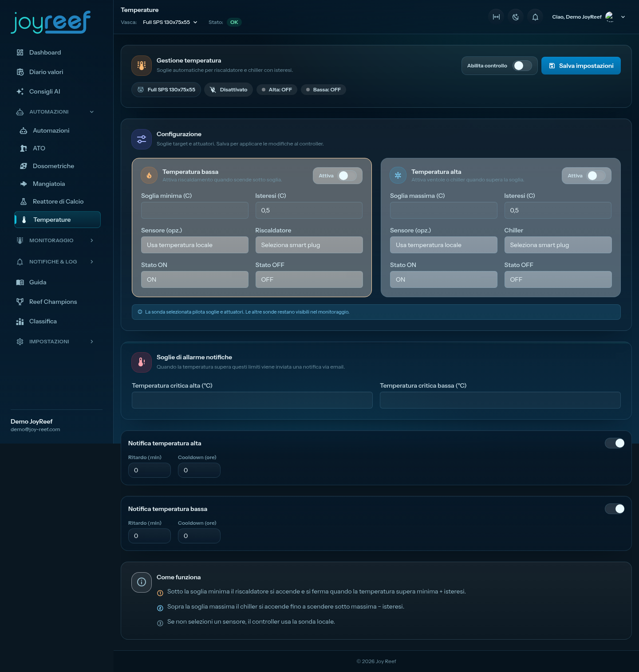
Task: Click the Come funziona info icon
Action: (142, 582)
